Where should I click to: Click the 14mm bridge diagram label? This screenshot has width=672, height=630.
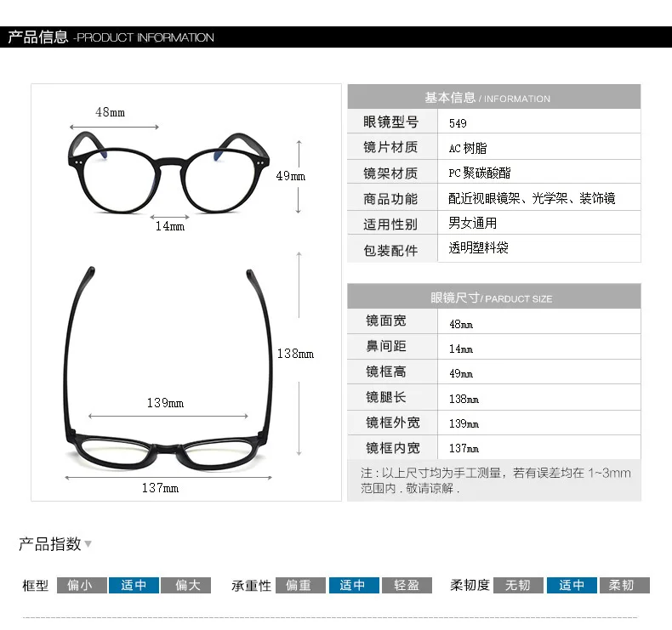(170, 225)
